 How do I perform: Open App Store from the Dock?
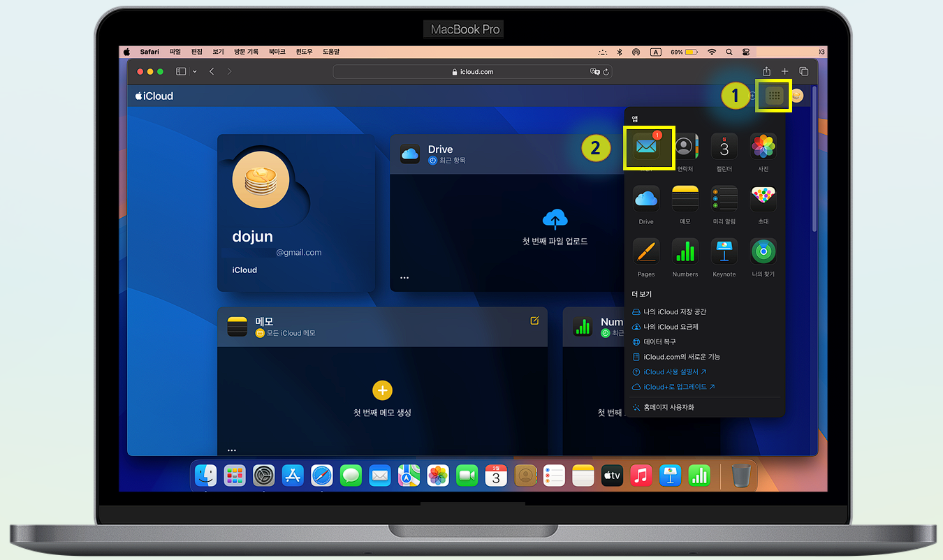tap(293, 476)
